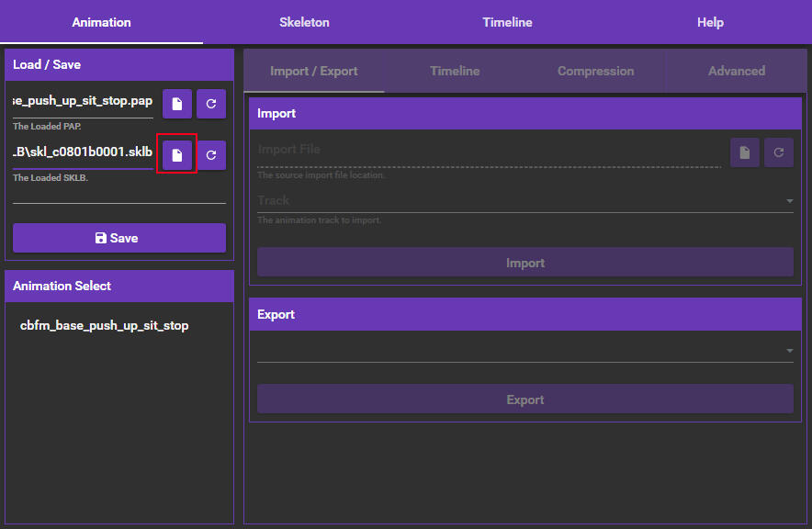Click the browse file icon for loaded SKLB
This screenshot has height=529, width=812.
click(177, 155)
